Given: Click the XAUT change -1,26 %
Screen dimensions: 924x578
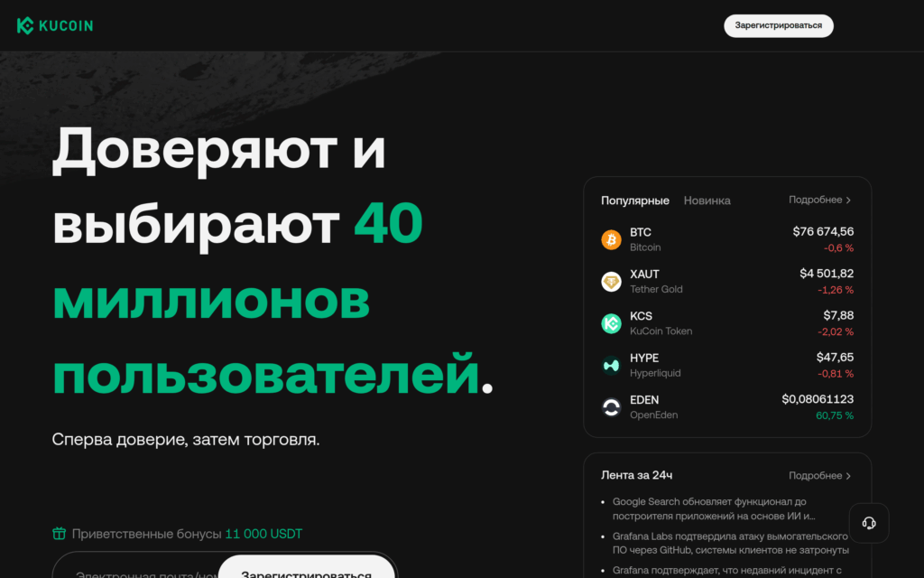Looking at the screenshot, I should tap(836, 290).
